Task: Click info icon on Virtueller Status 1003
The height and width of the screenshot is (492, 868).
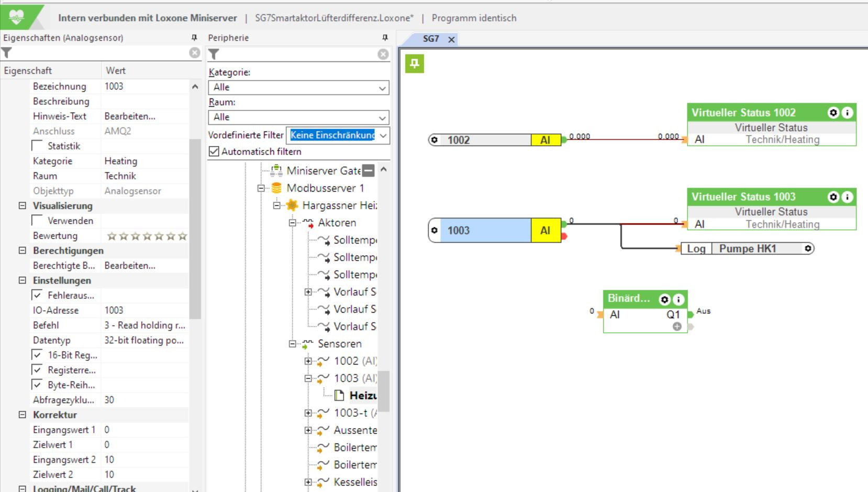Action: point(847,197)
